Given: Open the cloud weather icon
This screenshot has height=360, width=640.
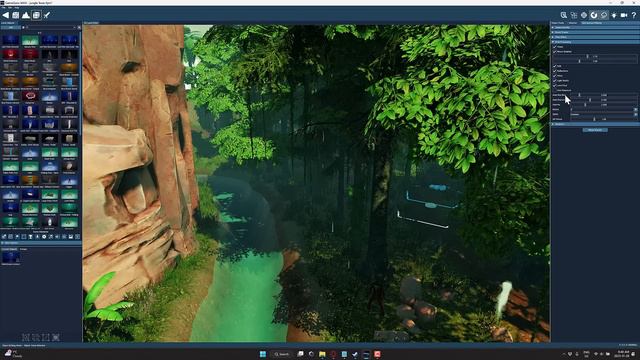Looking at the screenshot, I should (x=604, y=15).
